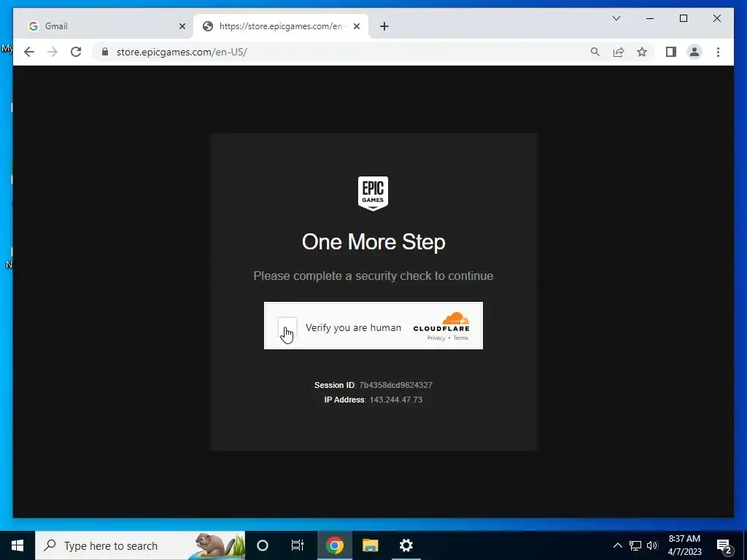
Task: Click the One More Step heading
Action: click(373, 242)
